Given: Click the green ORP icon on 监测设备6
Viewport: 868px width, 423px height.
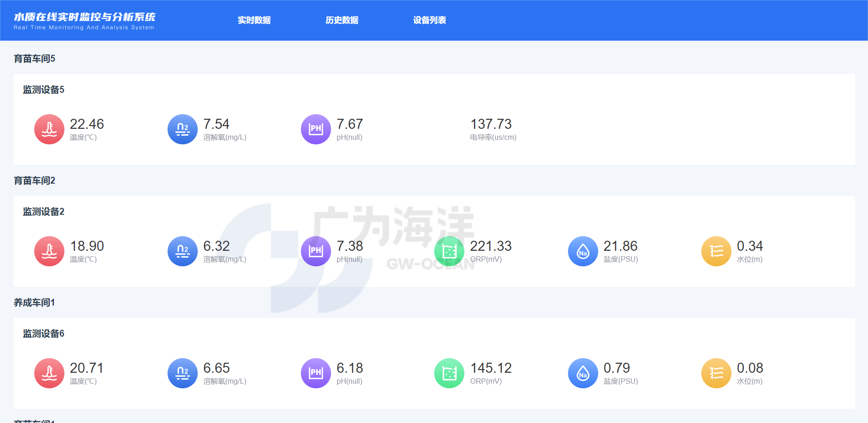Looking at the screenshot, I should pos(449,373).
